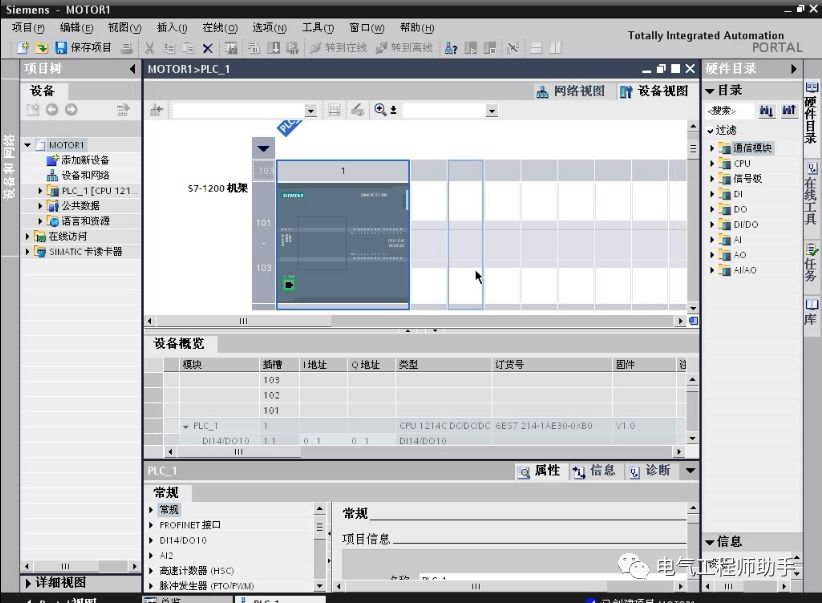Image resolution: width=822 pixels, height=603 pixels.
Task: Click the open project toolbar icon
Action: pos(41,48)
